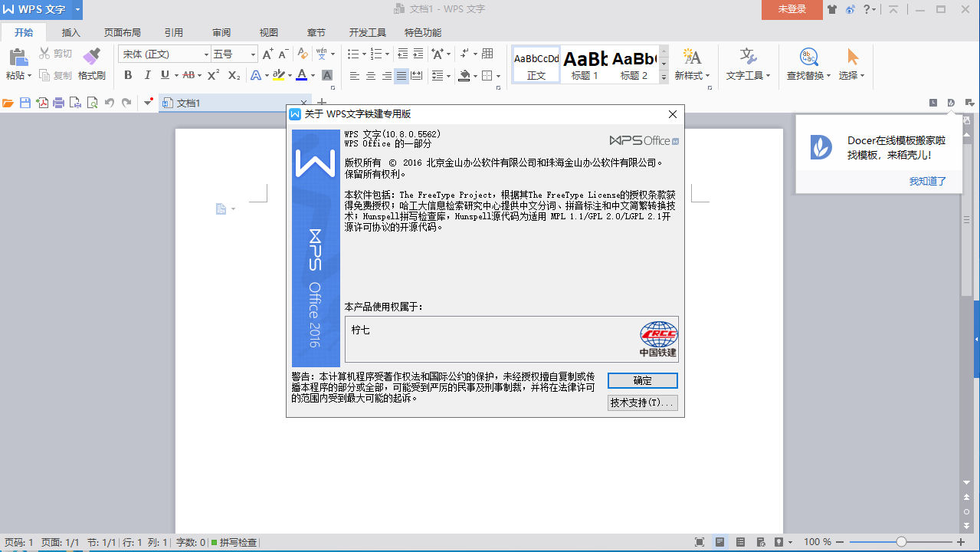
Task: Toggle Italic formatting
Action: pyautogui.click(x=147, y=75)
